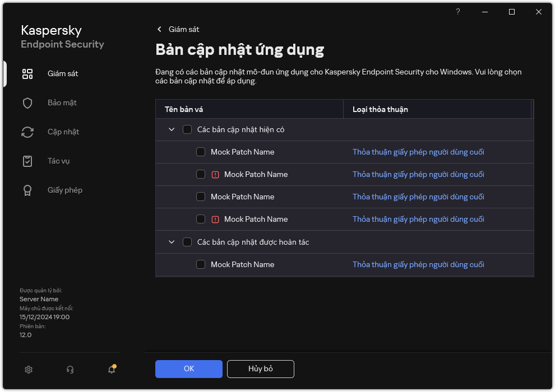Click the Cập nhật refresh icon

click(x=27, y=132)
